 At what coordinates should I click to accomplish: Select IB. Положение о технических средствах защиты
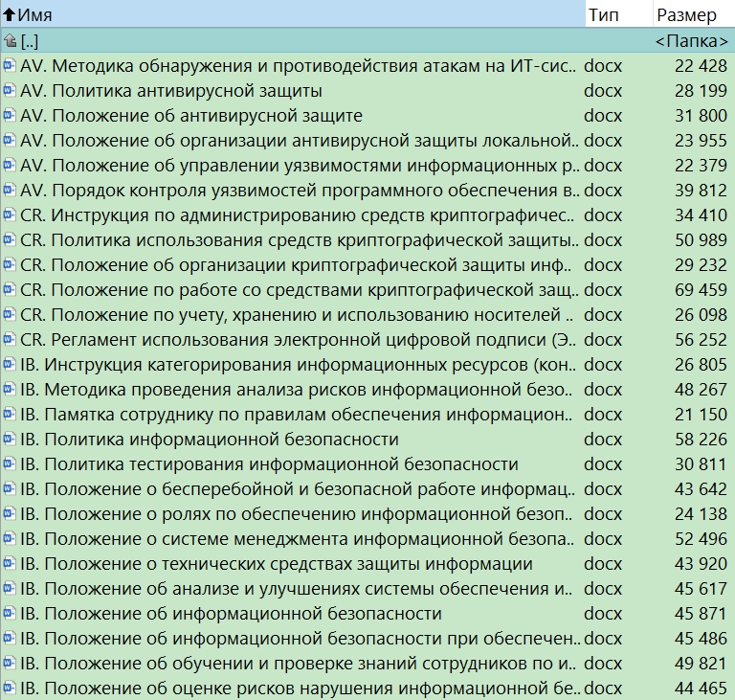click(367, 563)
